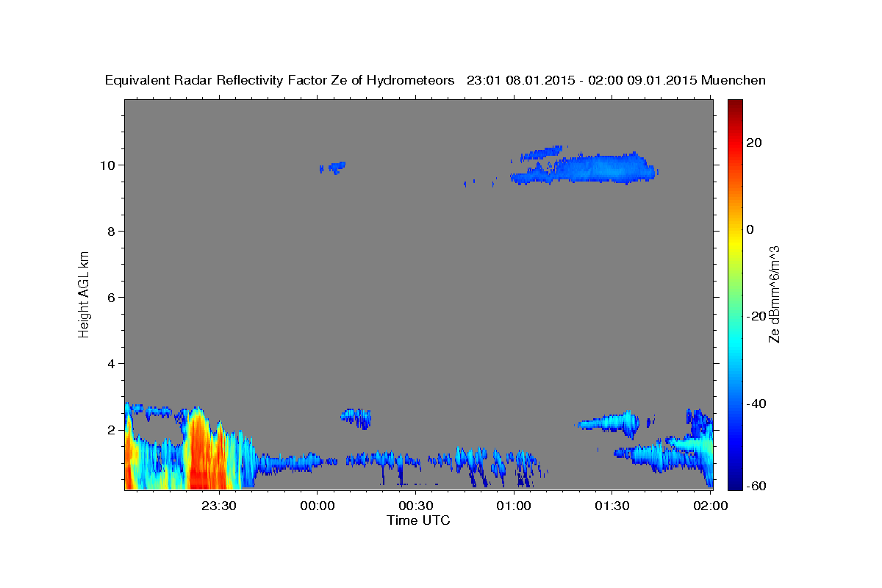Viewport: 882px width, 588px height.
Task: Select the 00:30 time tick label
Action: [x=415, y=506]
